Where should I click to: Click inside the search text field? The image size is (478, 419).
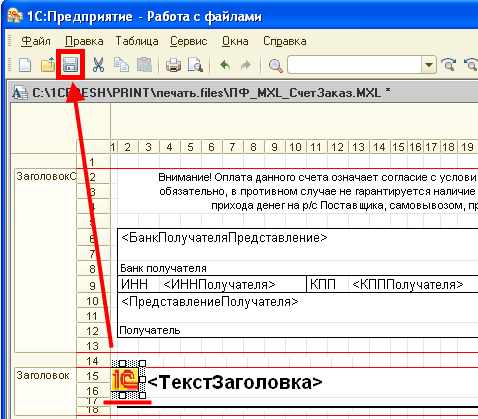(354, 65)
